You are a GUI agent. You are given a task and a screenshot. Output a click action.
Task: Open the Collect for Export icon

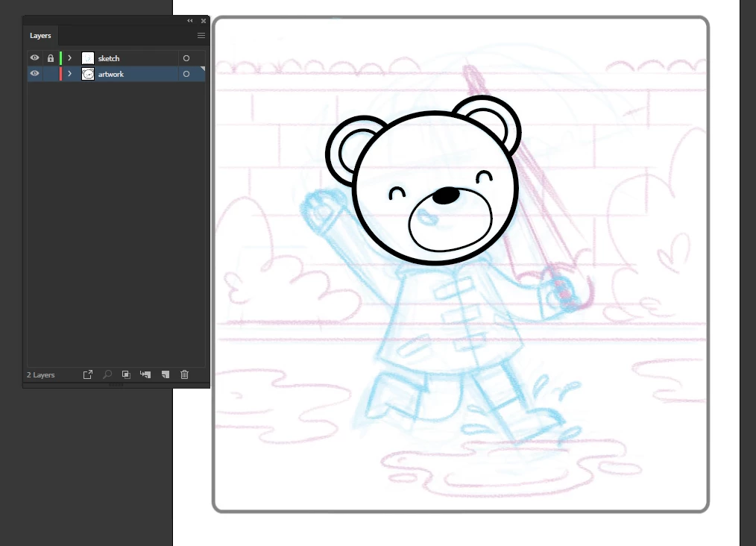88,374
